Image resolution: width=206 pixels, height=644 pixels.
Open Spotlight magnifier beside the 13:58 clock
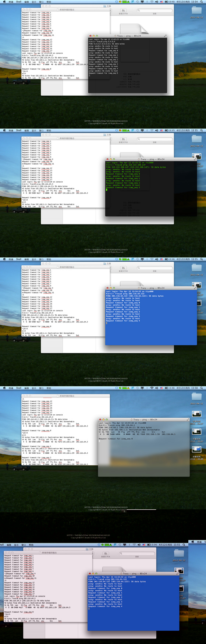click(202, 388)
